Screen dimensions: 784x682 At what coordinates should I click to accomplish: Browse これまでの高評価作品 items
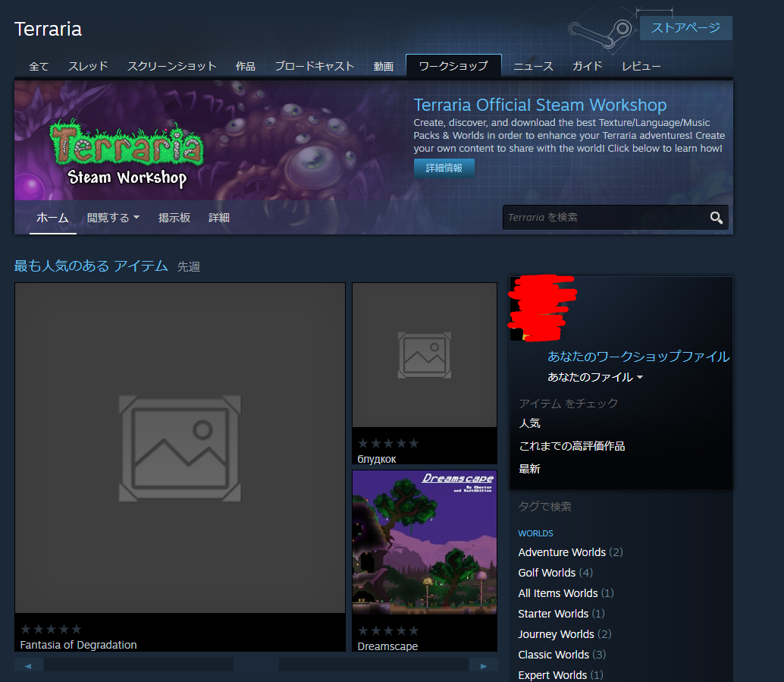(572, 446)
